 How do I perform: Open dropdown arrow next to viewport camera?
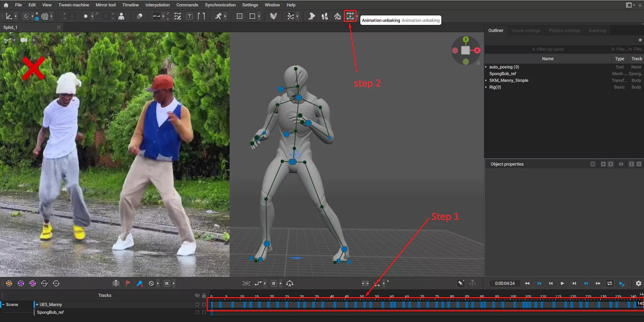click(x=34, y=40)
